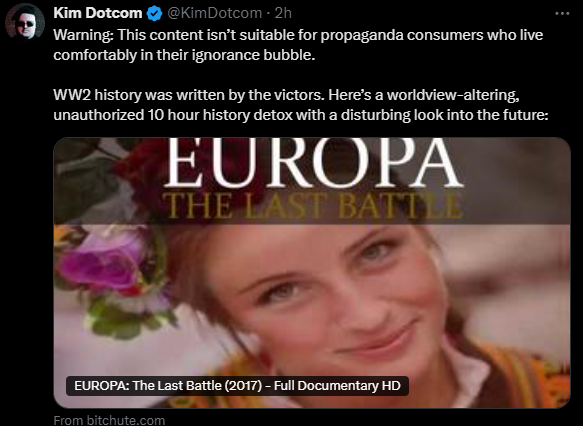Click the large white "EUROPA" title in the preview
Viewport: 583px width, 426px height.
coord(313,163)
